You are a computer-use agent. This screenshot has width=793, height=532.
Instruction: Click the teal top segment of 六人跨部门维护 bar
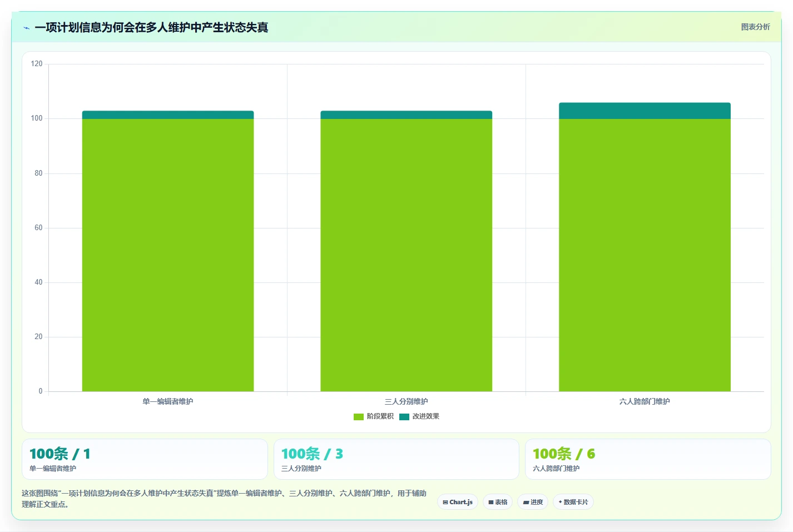click(x=645, y=111)
